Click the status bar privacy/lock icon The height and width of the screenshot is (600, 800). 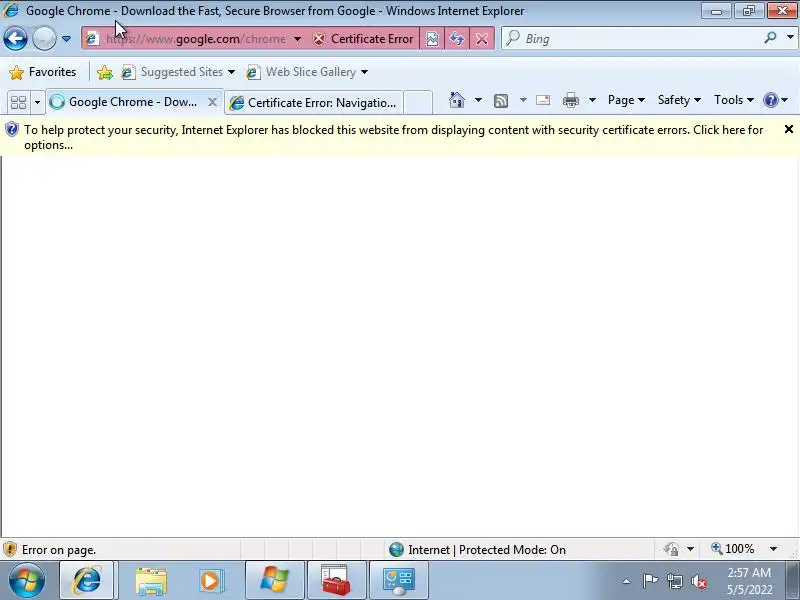[672, 549]
